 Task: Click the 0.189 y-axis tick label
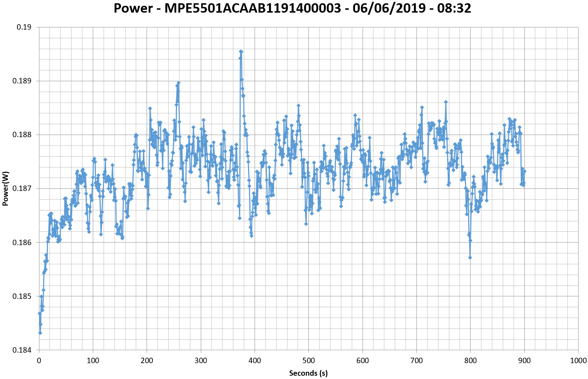tap(22, 81)
